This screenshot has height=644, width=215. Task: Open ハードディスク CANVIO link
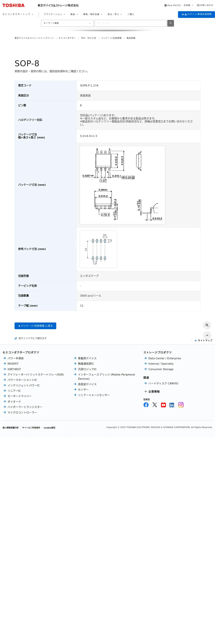(x=163, y=384)
